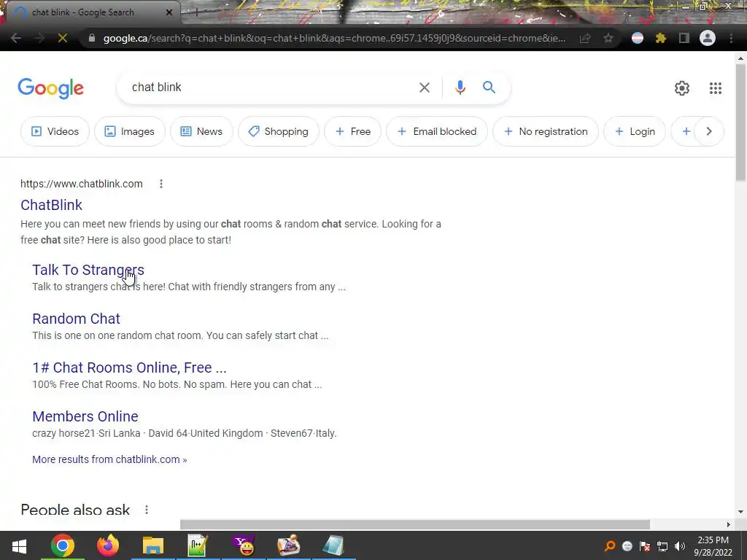Open the 1# Chat Rooms Online sitelink
747x560 pixels.
129,367
